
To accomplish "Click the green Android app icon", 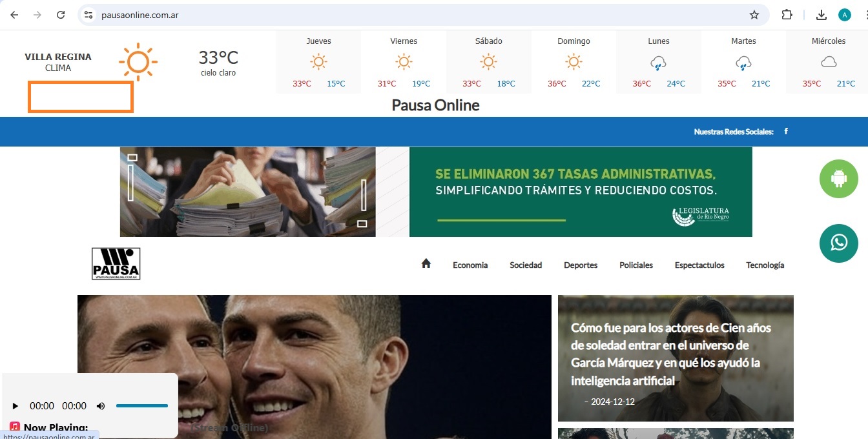I will pyautogui.click(x=838, y=179).
